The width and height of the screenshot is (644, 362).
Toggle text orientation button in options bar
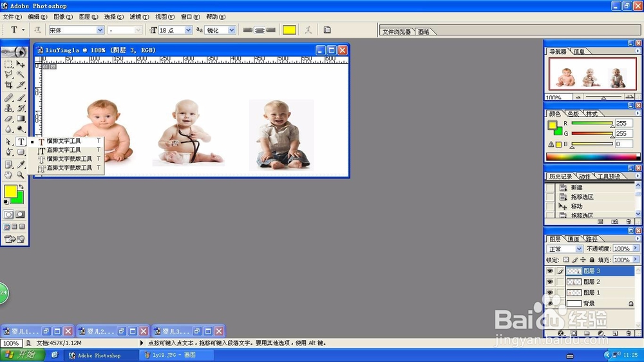coord(37,30)
